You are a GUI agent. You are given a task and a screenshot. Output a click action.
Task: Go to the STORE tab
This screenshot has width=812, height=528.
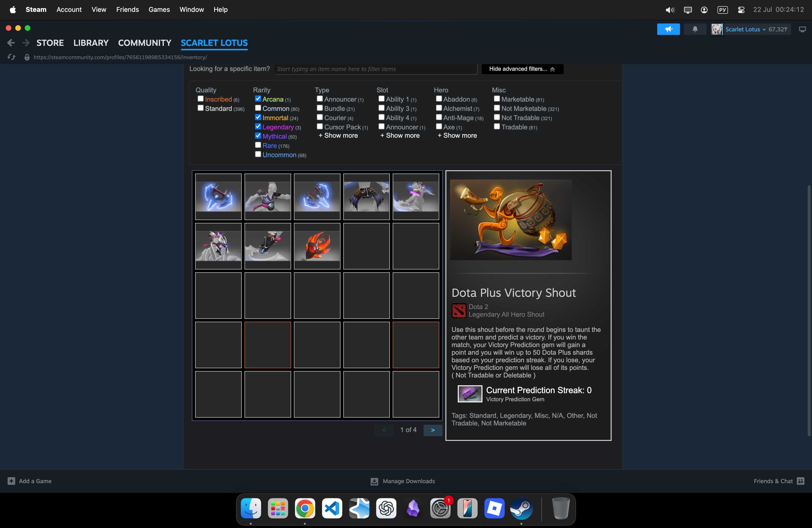(50, 43)
